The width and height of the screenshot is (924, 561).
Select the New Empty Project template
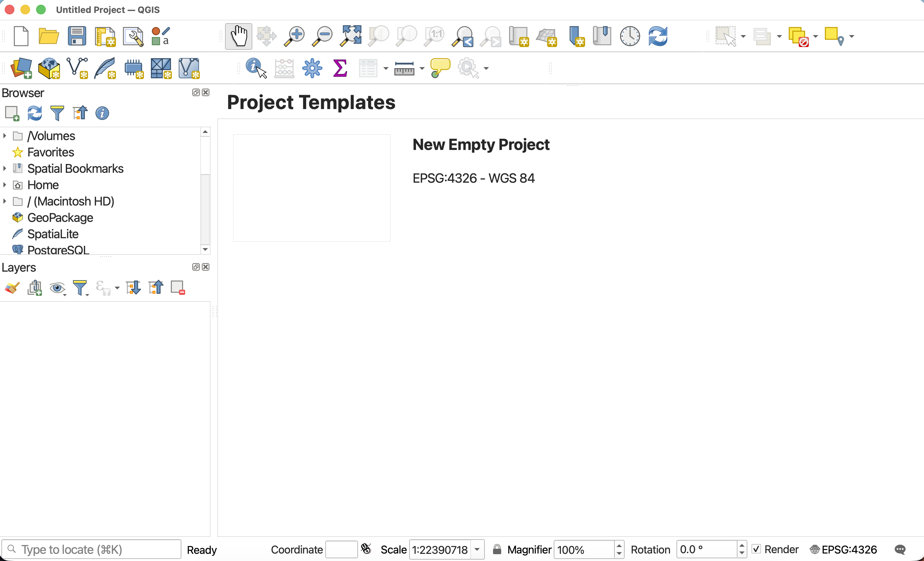[481, 145]
